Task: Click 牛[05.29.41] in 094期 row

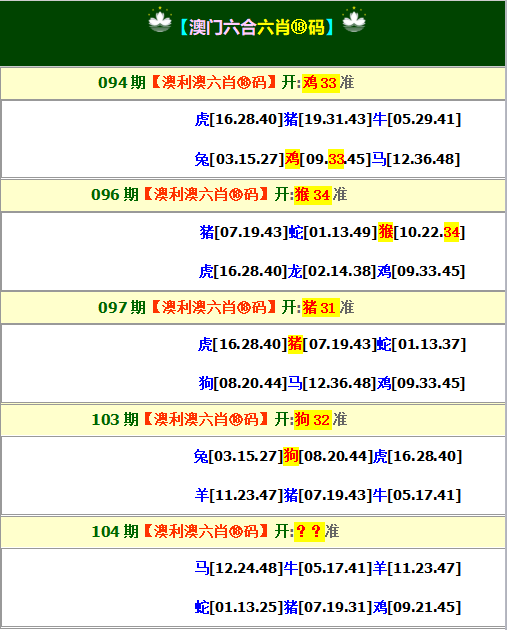Action: click(x=417, y=119)
